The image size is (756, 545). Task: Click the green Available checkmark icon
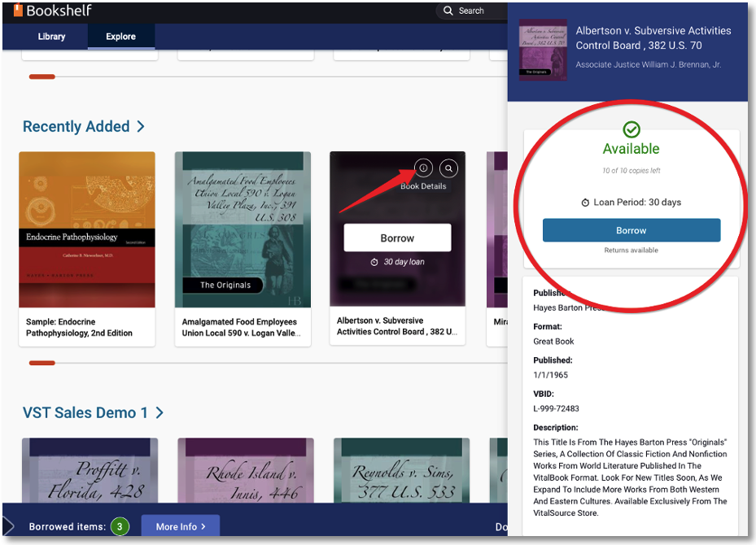631,129
